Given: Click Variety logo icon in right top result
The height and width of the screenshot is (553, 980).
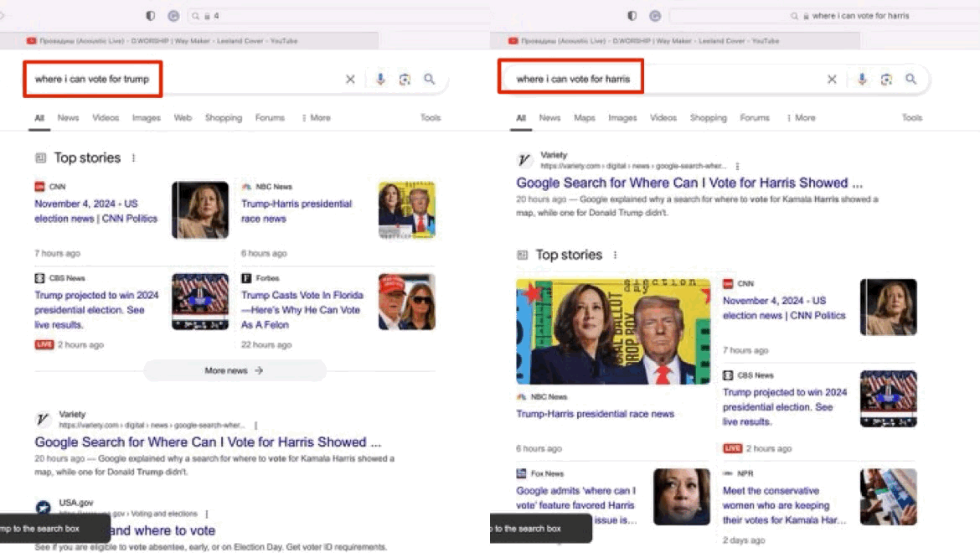Looking at the screenshot, I should tap(524, 160).
